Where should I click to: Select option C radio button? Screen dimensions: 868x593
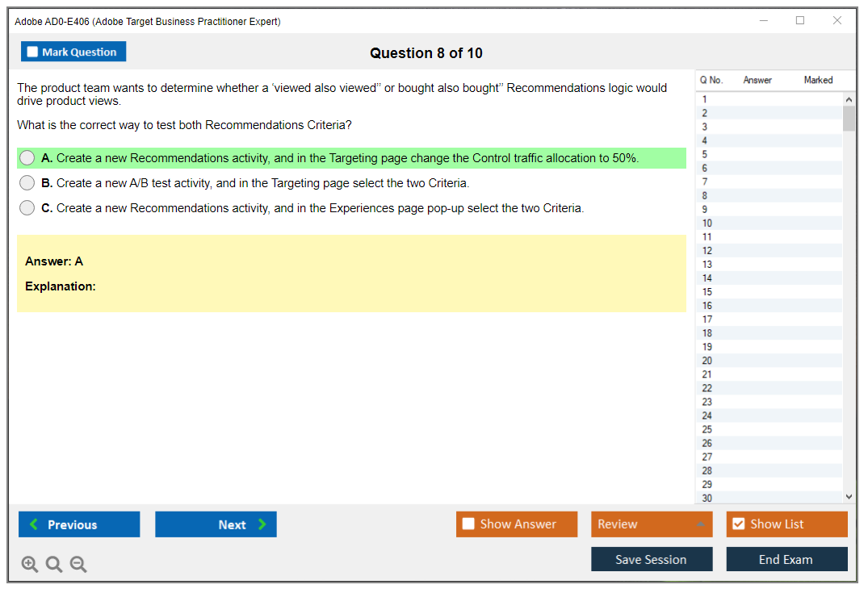coord(27,208)
